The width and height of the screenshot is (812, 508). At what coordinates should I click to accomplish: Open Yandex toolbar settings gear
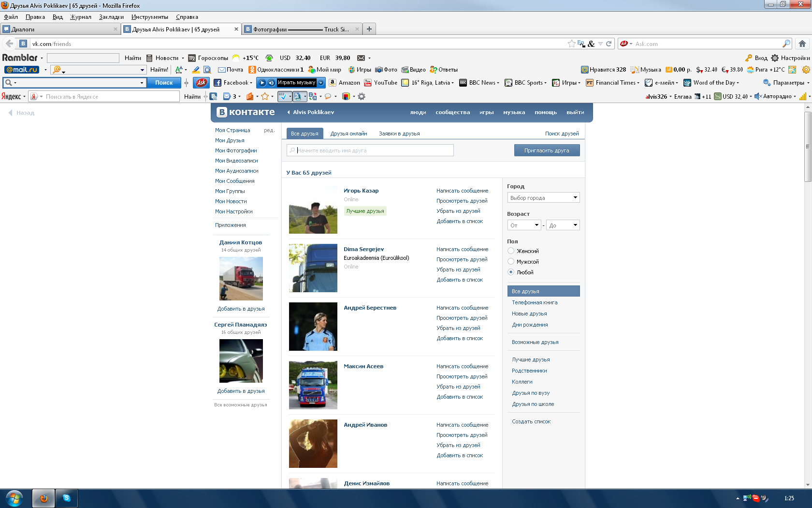[362, 96]
